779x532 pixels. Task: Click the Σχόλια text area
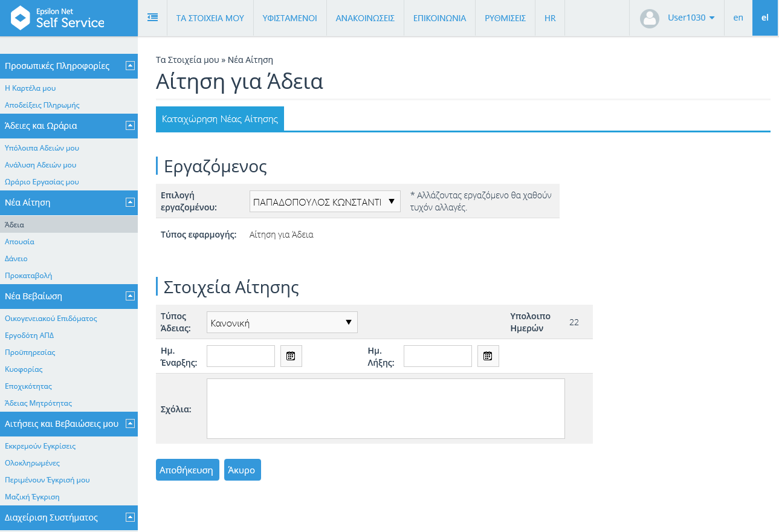(386, 409)
